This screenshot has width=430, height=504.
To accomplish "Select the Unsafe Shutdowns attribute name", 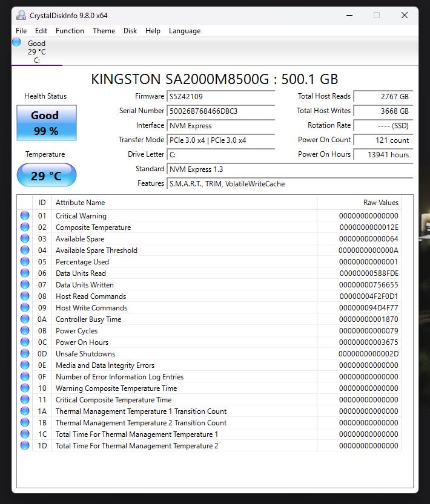I will (85, 353).
